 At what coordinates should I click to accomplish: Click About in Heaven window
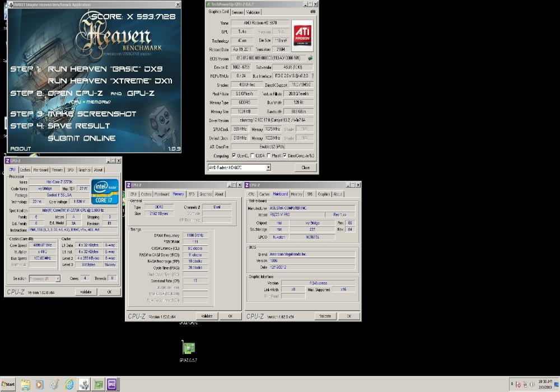tap(20, 148)
